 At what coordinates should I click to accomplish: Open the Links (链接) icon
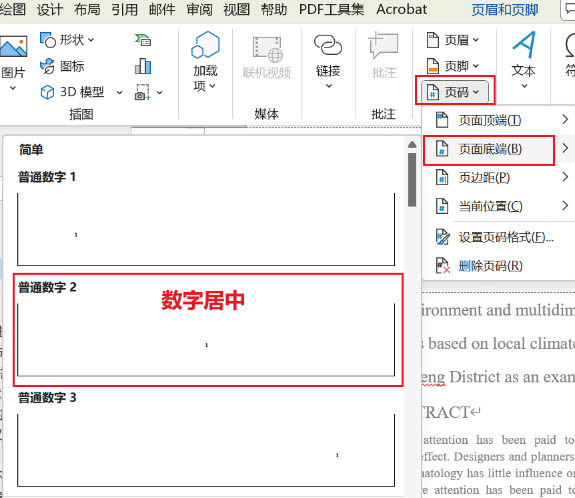click(x=328, y=45)
